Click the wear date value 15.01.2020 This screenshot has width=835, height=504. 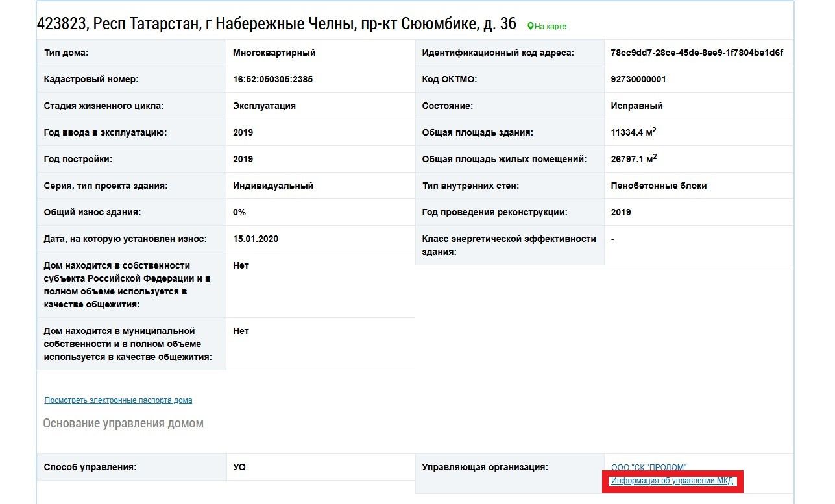[x=255, y=239]
